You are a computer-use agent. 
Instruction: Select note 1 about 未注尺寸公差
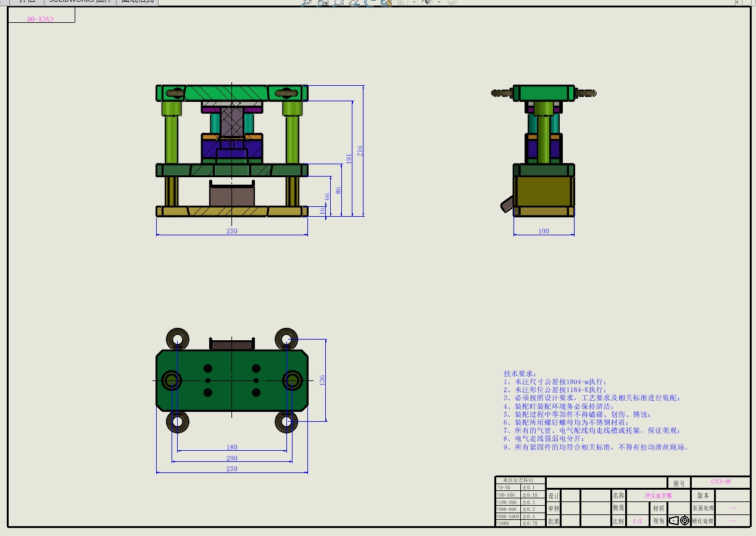tap(555, 382)
